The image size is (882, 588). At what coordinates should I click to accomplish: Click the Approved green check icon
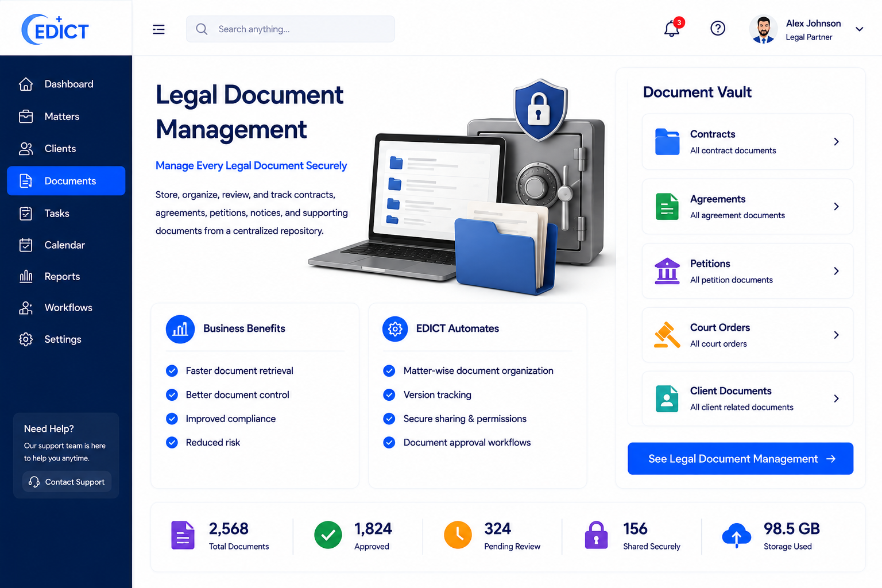(x=328, y=535)
